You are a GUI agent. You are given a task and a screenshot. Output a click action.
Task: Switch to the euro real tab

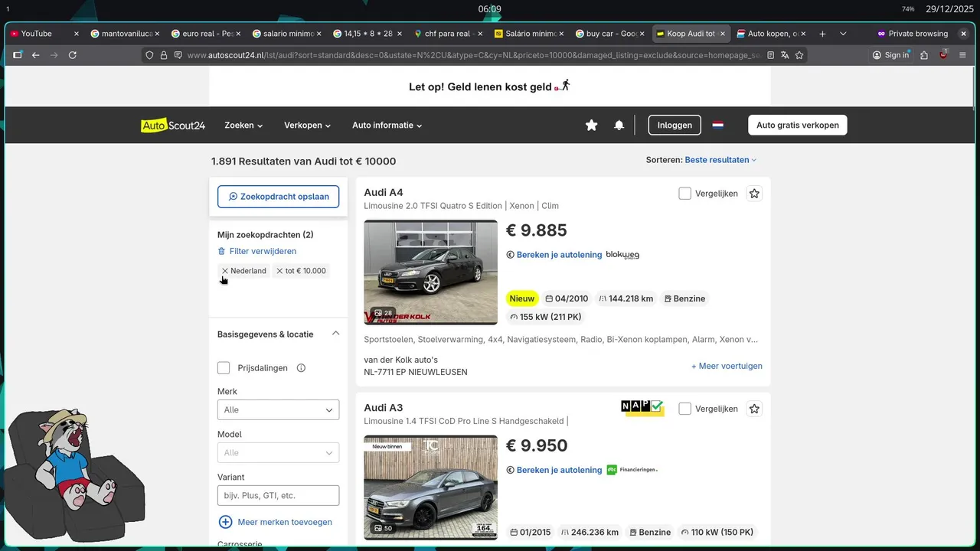coord(205,34)
